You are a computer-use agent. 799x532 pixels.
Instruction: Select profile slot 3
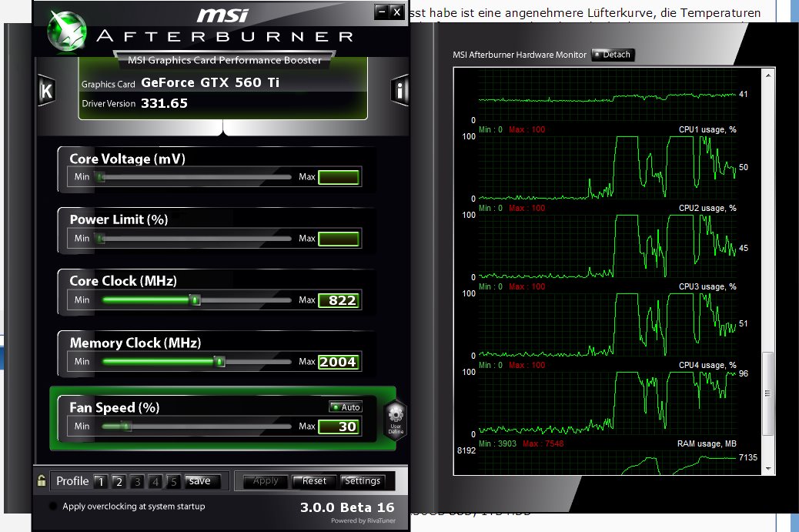[x=138, y=481]
